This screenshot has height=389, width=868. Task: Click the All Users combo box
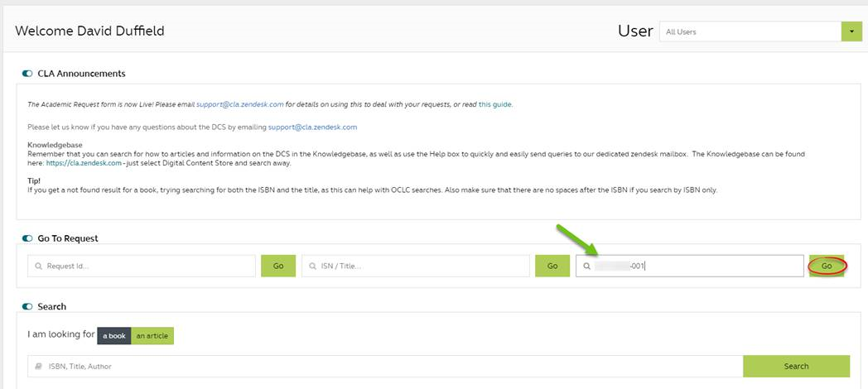[x=750, y=31]
